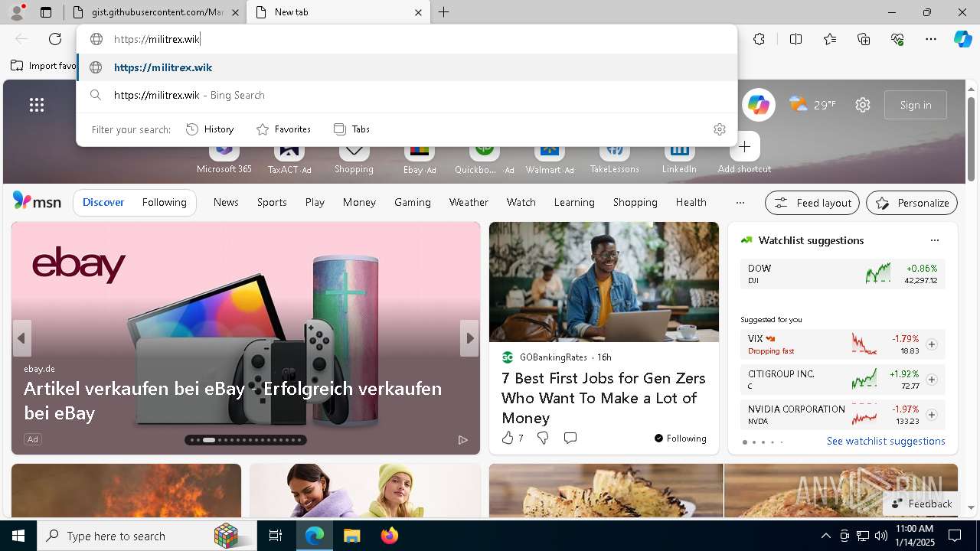Open search filter settings gear in dropdown

click(719, 129)
